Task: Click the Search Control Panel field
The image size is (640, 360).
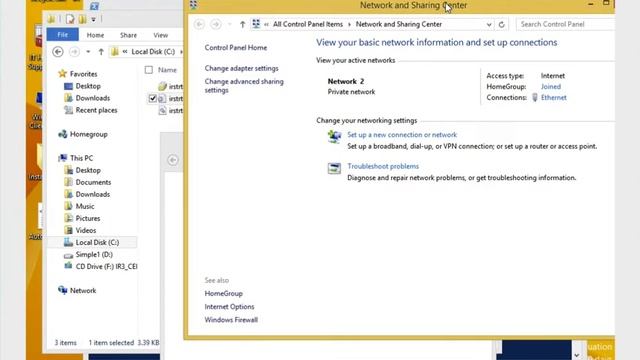Action: [x=565, y=24]
